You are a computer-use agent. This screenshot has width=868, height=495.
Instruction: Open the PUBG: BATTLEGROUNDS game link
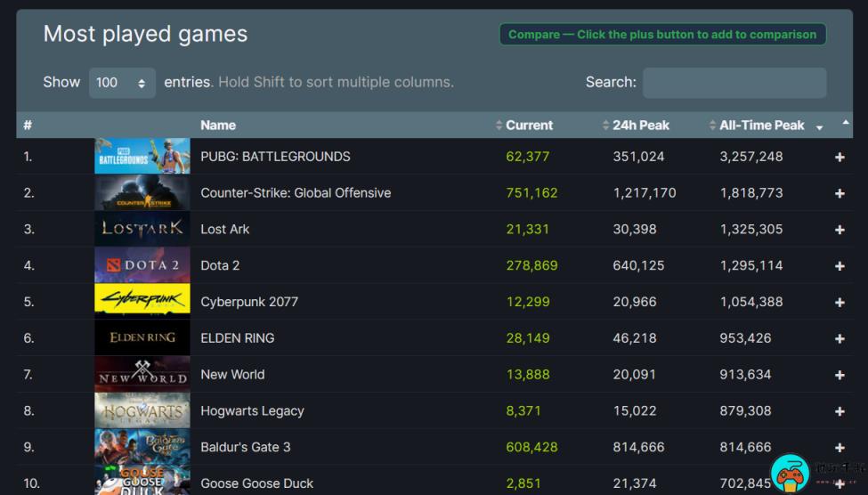point(275,157)
